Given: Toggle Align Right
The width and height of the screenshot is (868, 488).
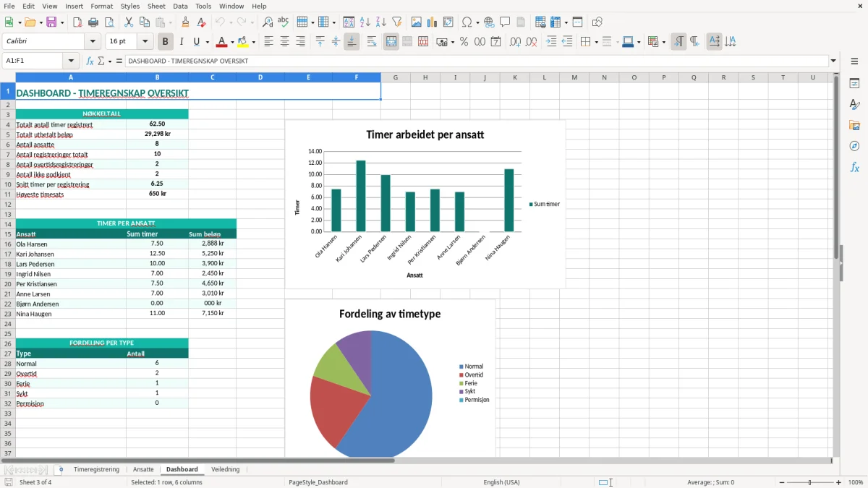Looking at the screenshot, I should 300,42.
